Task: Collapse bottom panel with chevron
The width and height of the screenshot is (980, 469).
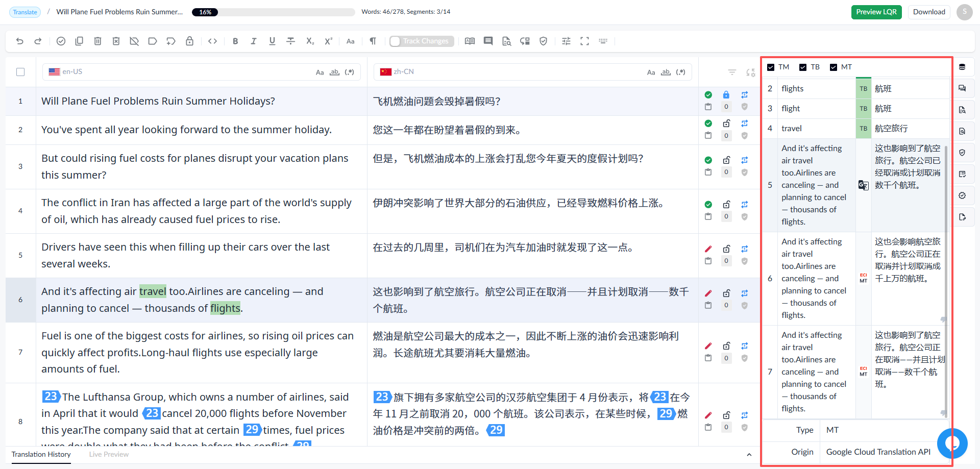Action: 749,455
